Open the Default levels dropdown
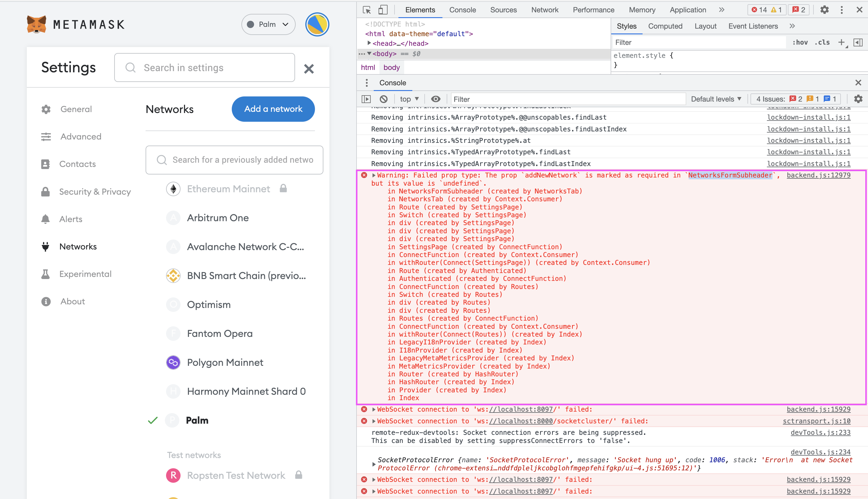The height and width of the screenshot is (499, 868). click(x=716, y=99)
